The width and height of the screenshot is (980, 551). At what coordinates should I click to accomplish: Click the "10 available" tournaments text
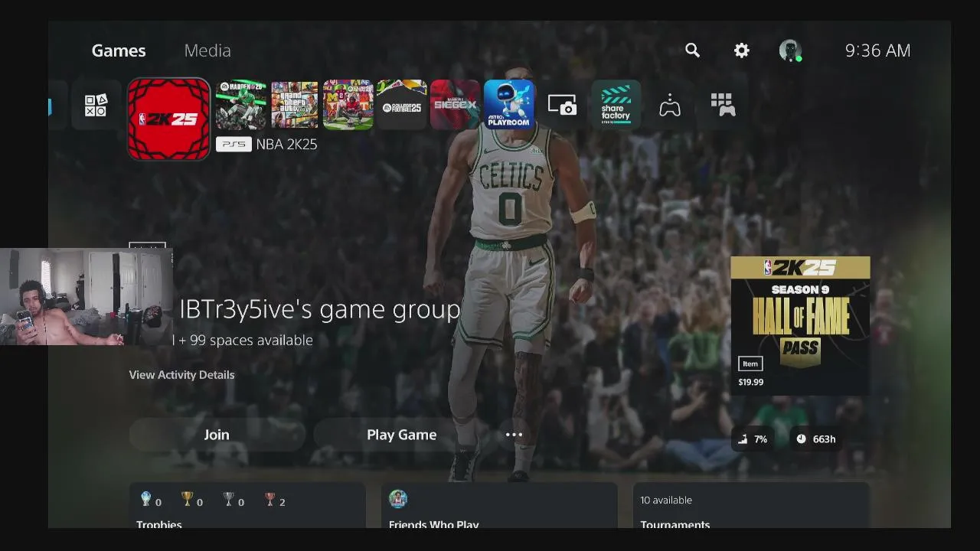tap(666, 500)
